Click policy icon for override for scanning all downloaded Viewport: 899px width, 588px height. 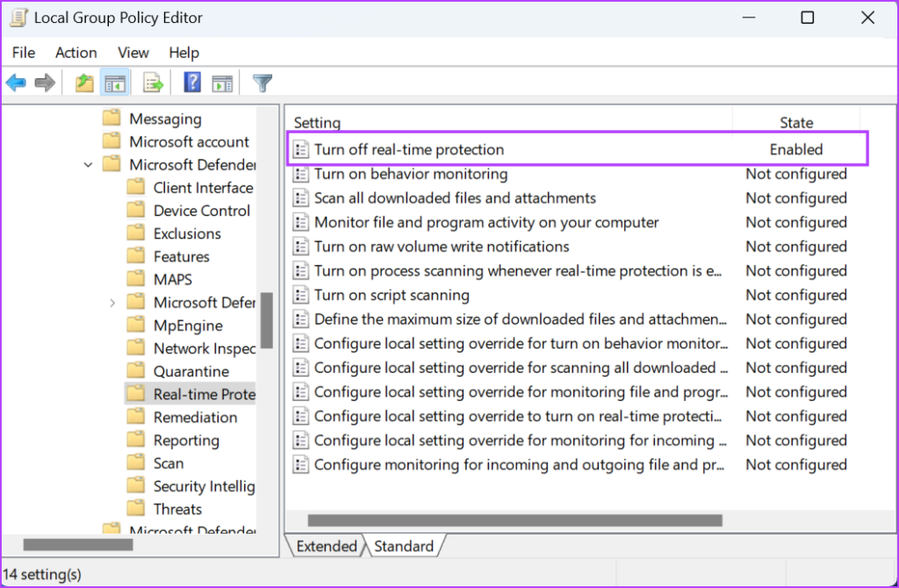300,368
